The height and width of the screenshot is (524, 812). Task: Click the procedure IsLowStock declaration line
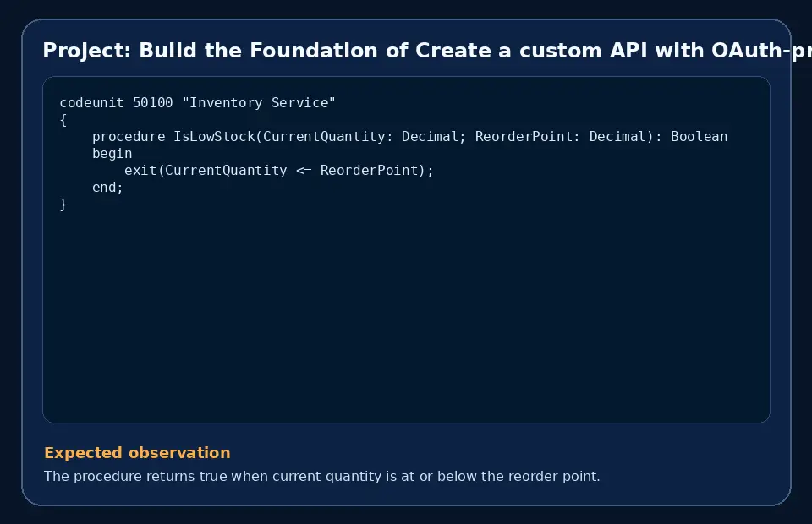(x=409, y=137)
